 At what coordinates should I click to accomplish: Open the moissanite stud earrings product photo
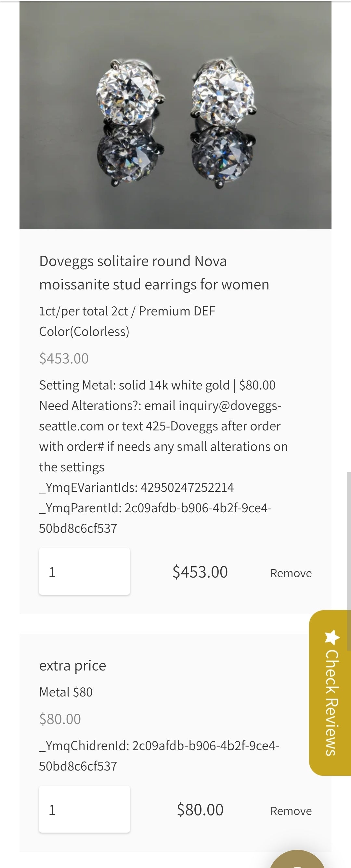tap(175, 115)
